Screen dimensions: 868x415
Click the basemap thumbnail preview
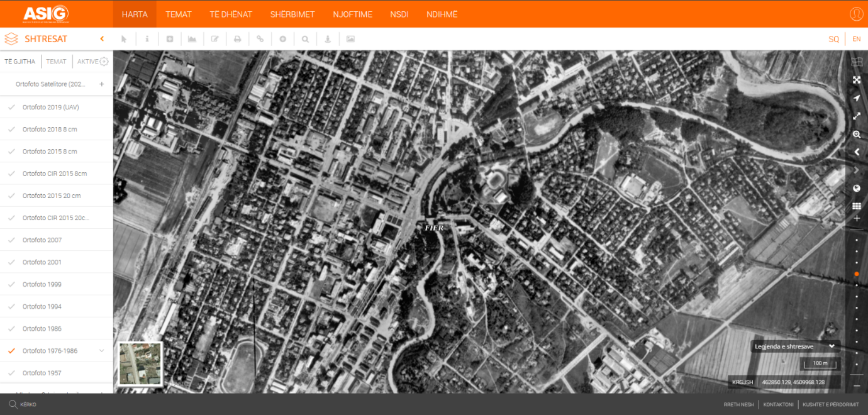tap(140, 363)
